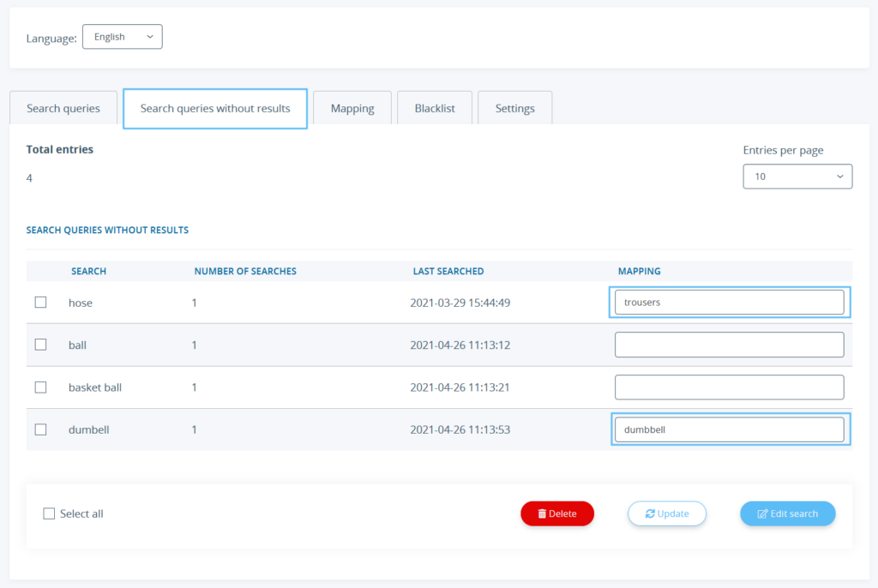Click the Search queries without results tab
The width and height of the screenshot is (878, 588).
coord(214,108)
